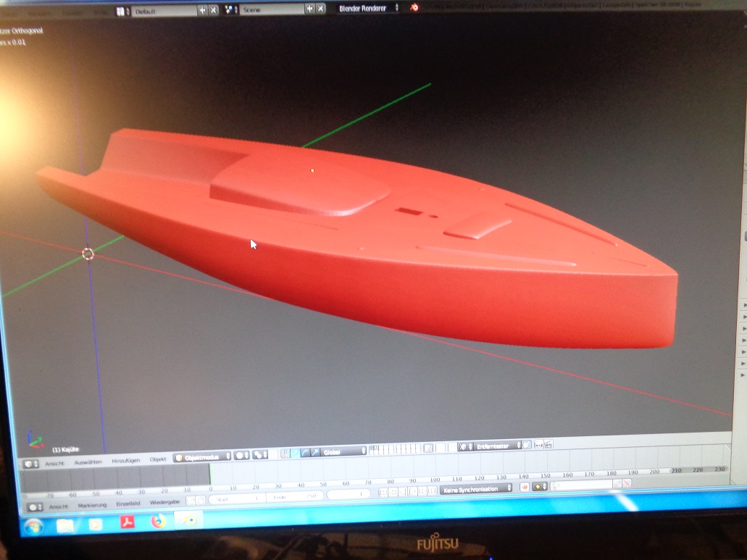Open the media player taskbar icon

coord(96,525)
